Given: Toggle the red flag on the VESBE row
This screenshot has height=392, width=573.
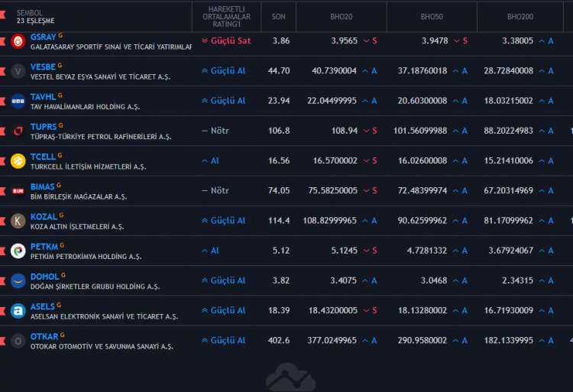Looking at the screenshot, I should [x=2, y=71].
